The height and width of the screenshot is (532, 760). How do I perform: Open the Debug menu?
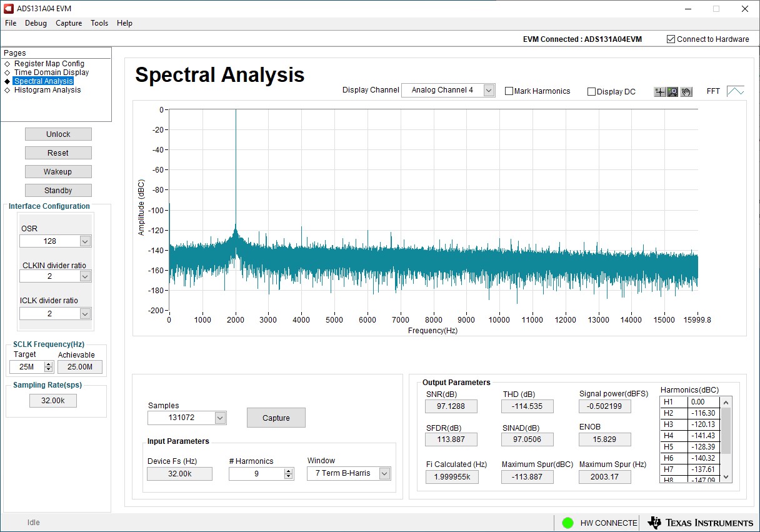pos(36,23)
